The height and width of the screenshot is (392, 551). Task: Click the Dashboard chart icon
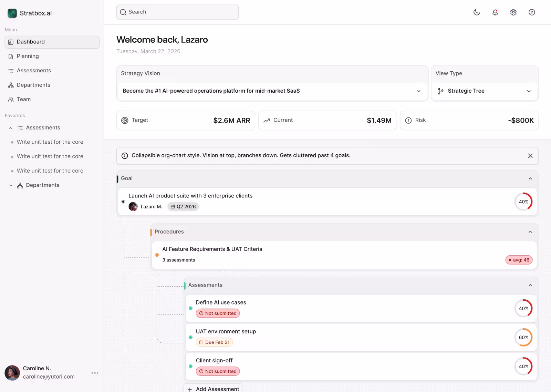pyautogui.click(x=11, y=42)
